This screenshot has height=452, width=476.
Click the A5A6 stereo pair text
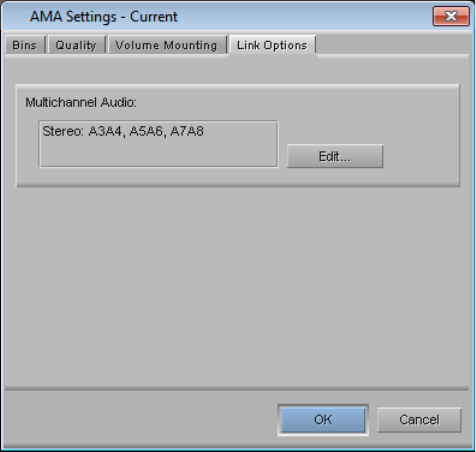point(146,131)
